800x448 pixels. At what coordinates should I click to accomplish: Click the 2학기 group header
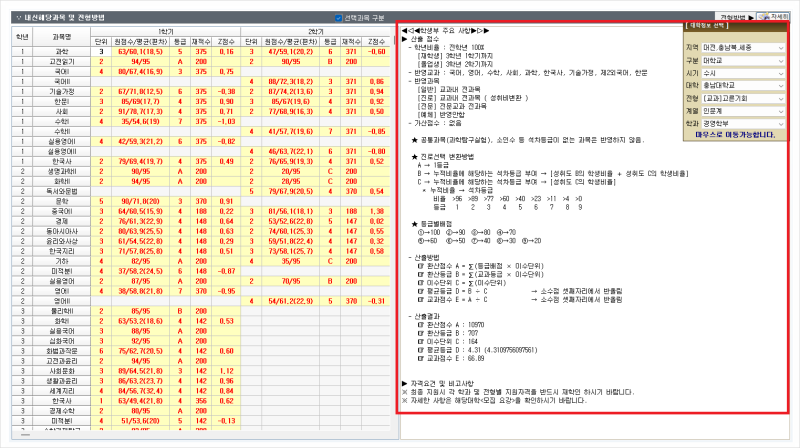pos(316,32)
